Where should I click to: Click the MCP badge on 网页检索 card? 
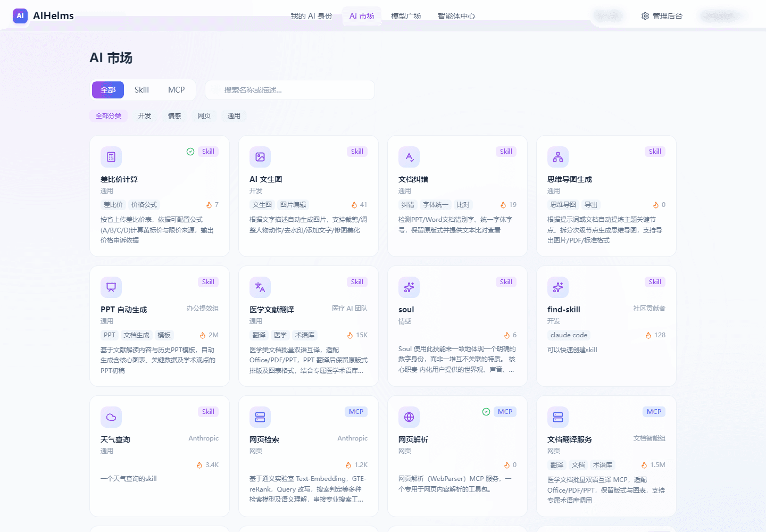pos(356,412)
